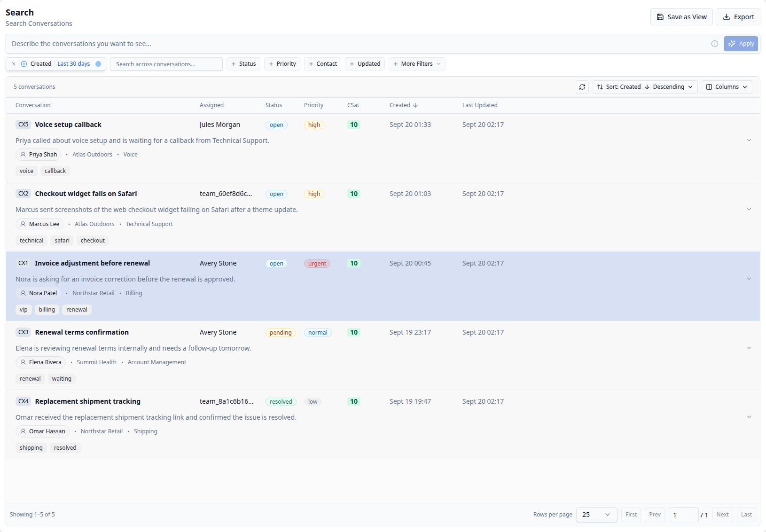Open Renewal terms confirmation conversation

(82, 332)
